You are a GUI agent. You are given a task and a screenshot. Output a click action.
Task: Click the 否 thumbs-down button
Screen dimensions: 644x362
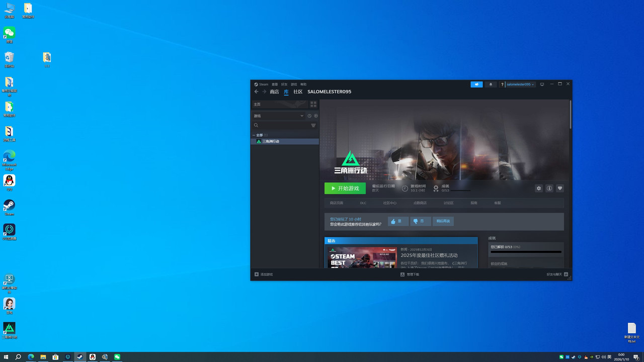coord(421,221)
